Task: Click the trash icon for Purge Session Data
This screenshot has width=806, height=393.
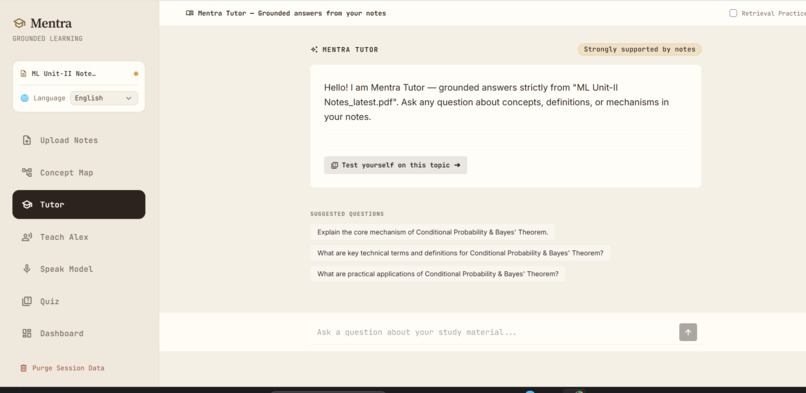Action: point(23,368)
